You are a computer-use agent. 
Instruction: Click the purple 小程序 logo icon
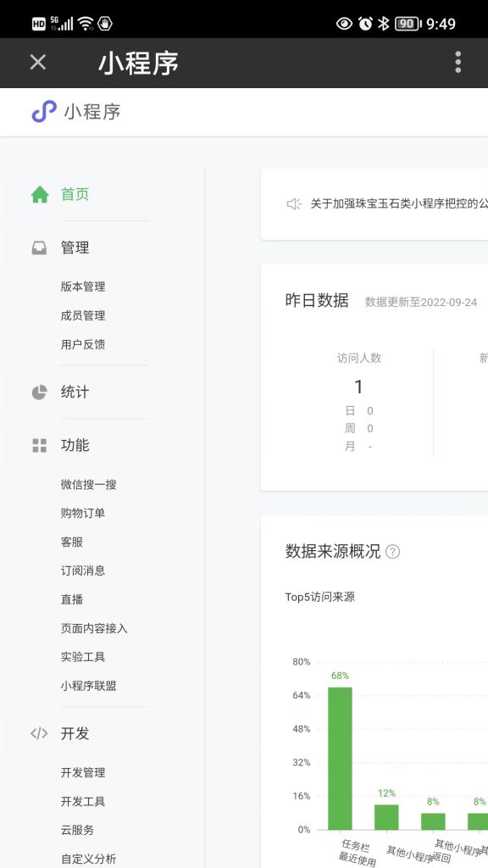[x=44, y=111]
